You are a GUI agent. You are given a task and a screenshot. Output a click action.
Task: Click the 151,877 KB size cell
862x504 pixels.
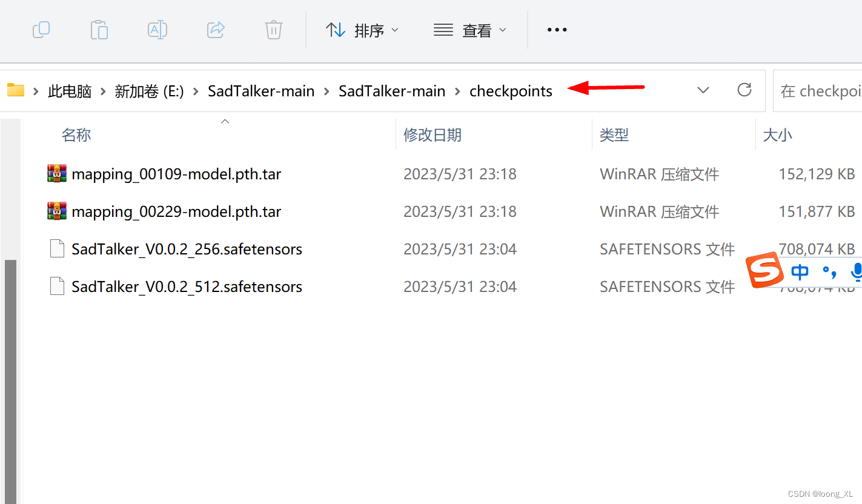pyautogui.click(x=817, y=212)
